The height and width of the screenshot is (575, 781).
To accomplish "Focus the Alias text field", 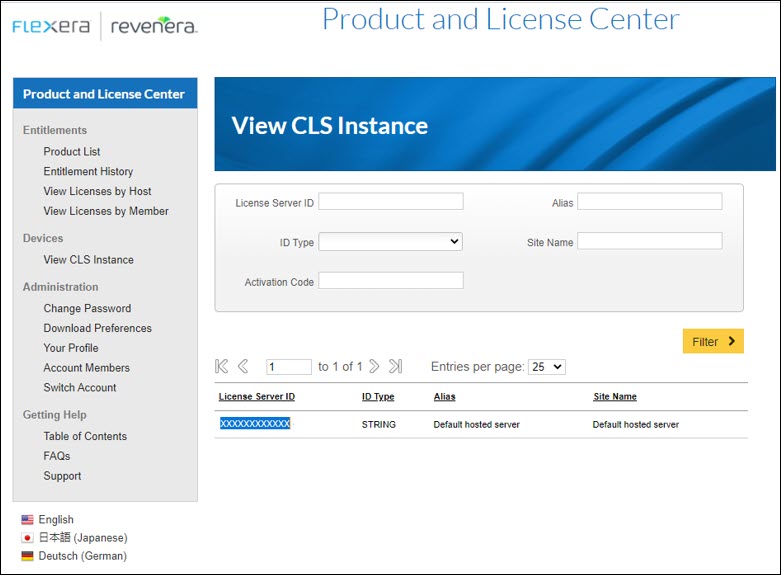I will coord(649,202).
